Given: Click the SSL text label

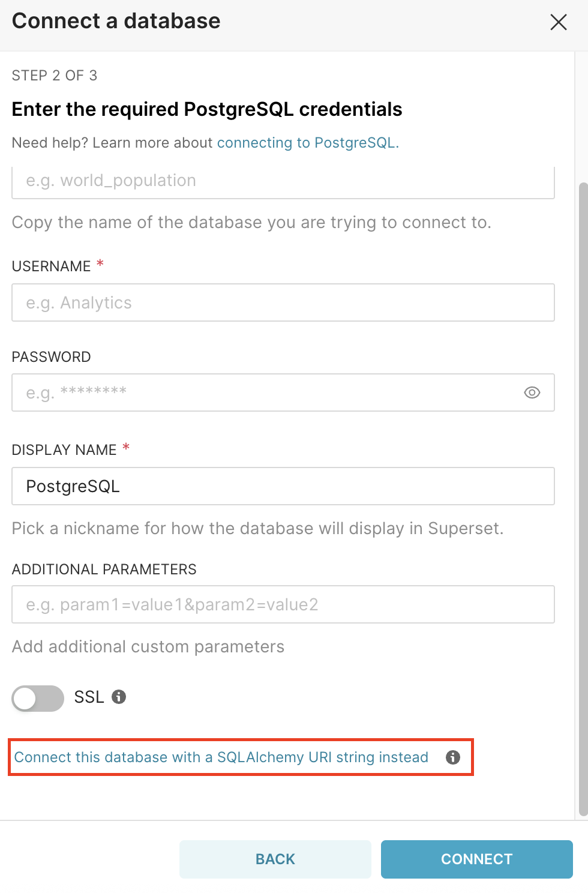Looking at the screenshot, I should (89, 697).
